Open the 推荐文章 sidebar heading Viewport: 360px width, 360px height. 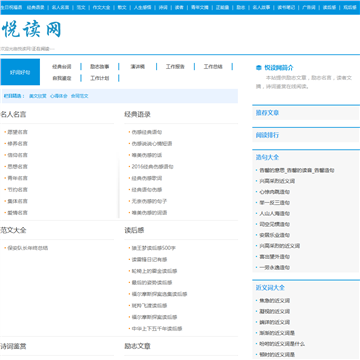[x=267, y=113]
